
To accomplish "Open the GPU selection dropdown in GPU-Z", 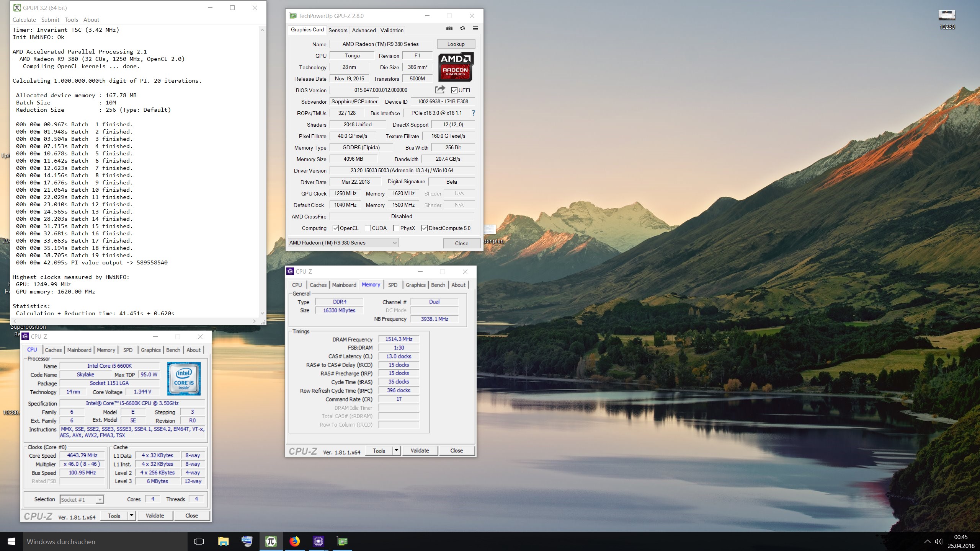I will tap(343, 243).
